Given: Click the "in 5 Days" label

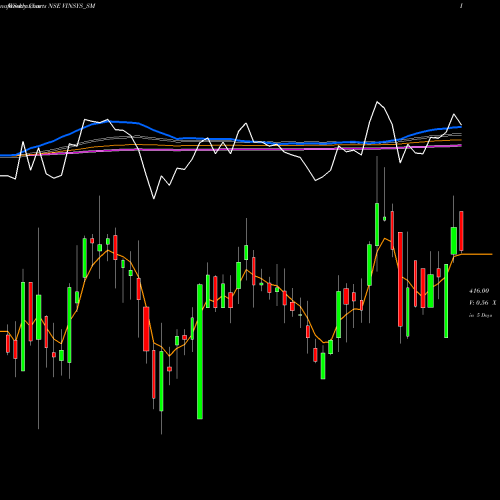Looking at the screenshot, I should click(x=480, y=315).
